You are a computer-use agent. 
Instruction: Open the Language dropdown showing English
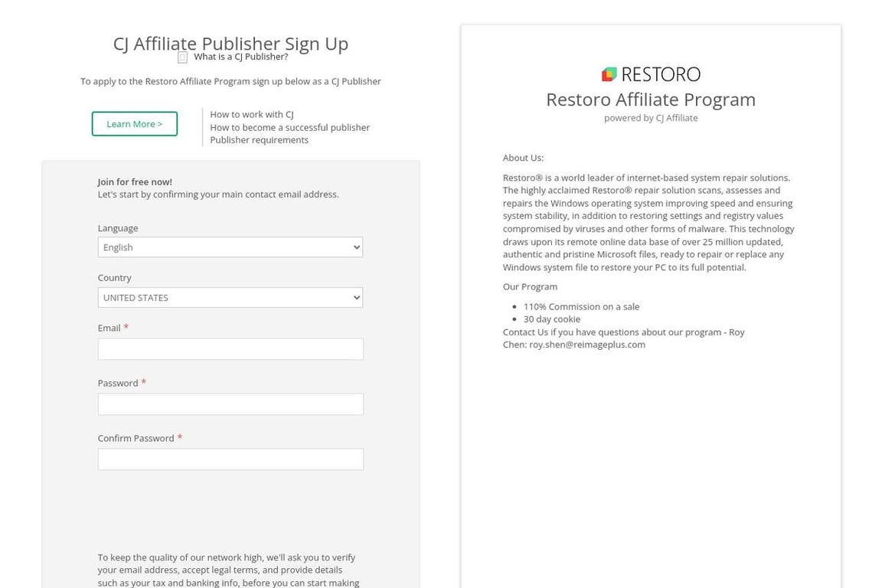click(230, 247)
